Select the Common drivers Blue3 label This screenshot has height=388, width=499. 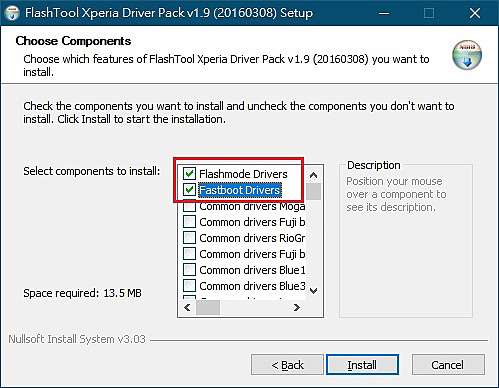click(252, 286)
